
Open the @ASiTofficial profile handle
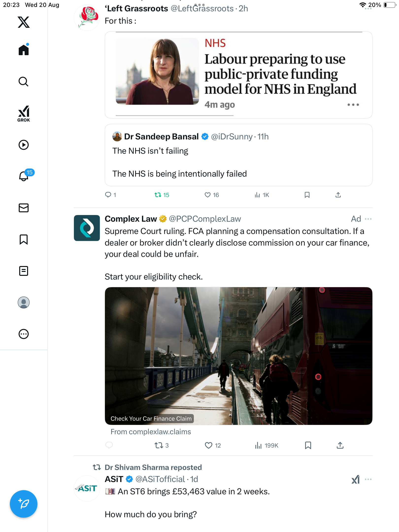(x=160, y=479)
